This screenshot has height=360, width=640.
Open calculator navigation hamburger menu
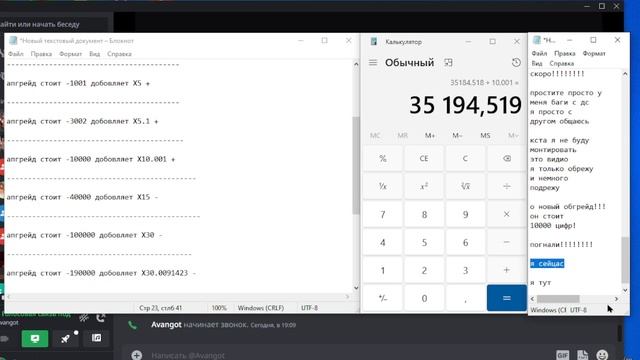pyautogui.click(x=373, y=62)
